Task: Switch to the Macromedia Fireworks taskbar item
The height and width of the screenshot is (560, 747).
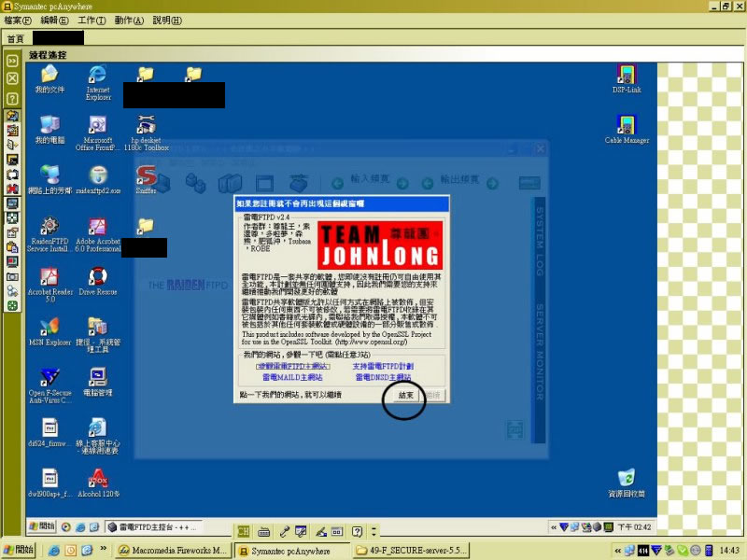Action: click(174, 551)
